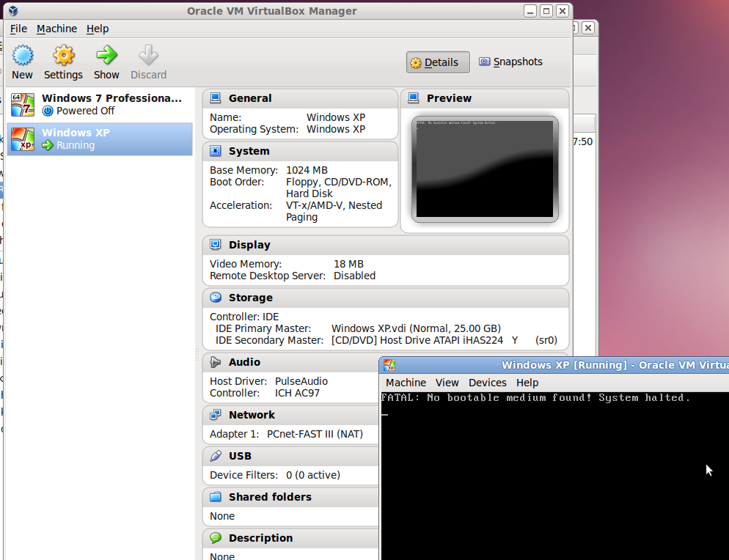Click the VM preview thumbnail screen

pos(485,169)
